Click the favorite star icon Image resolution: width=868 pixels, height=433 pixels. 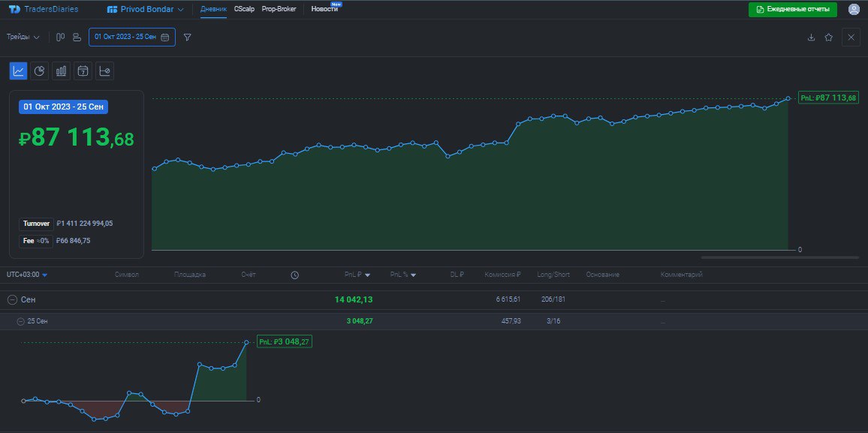[828, 37]
